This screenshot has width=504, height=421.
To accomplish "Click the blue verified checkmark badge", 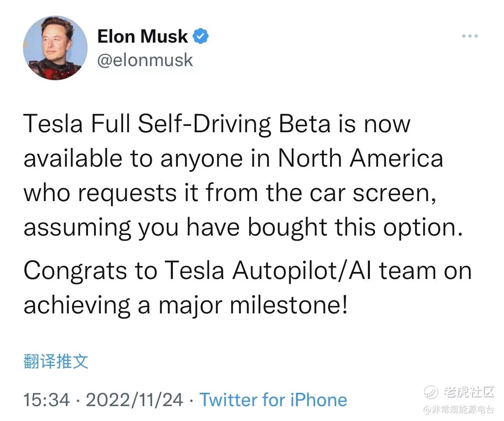I will 201,36.
